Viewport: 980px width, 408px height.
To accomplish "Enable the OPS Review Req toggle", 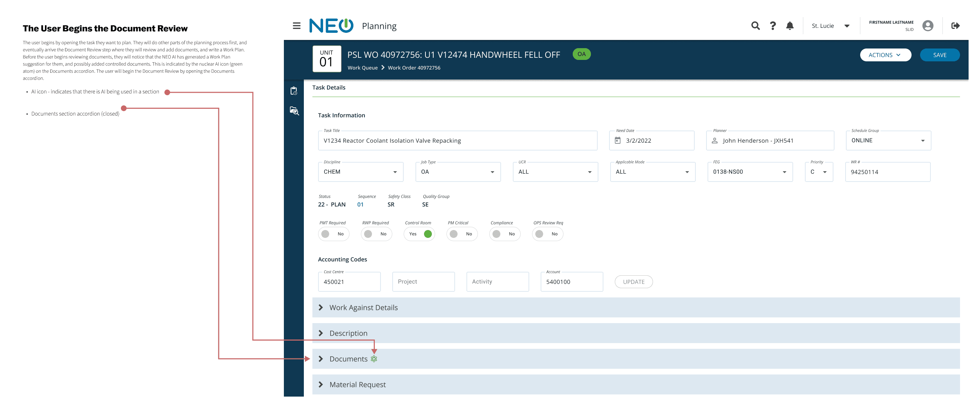I will 547,234.
